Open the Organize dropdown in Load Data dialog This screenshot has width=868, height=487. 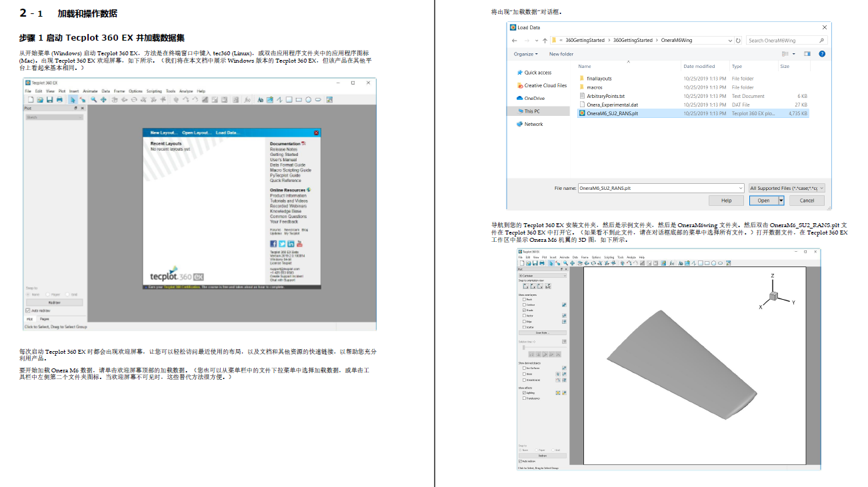[525, 54]
